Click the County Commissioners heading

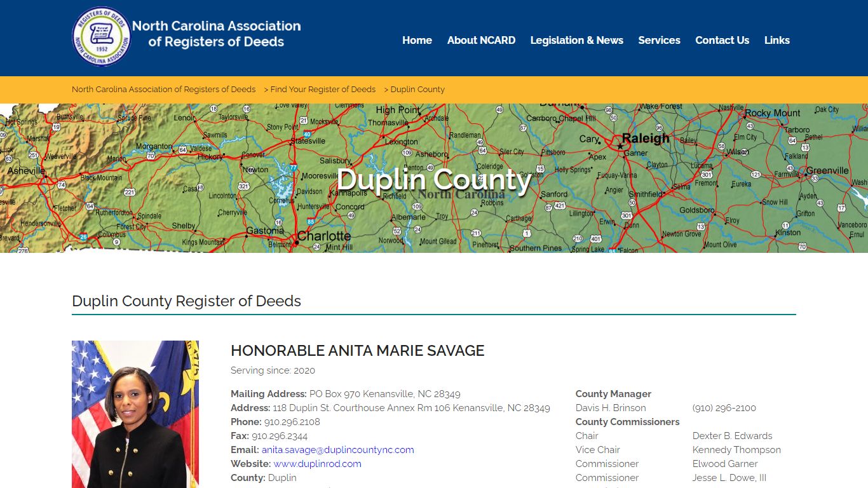tap(627, 422)
